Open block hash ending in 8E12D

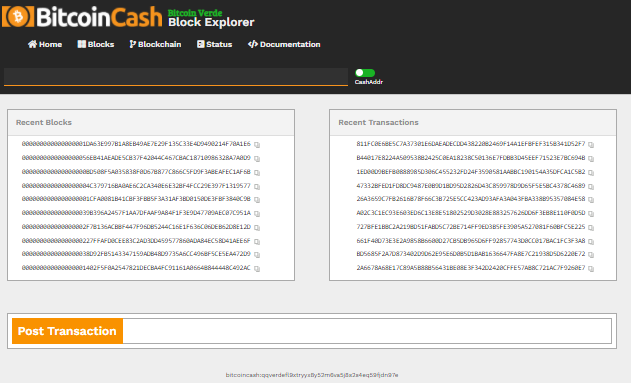click(x=136, y=227)
